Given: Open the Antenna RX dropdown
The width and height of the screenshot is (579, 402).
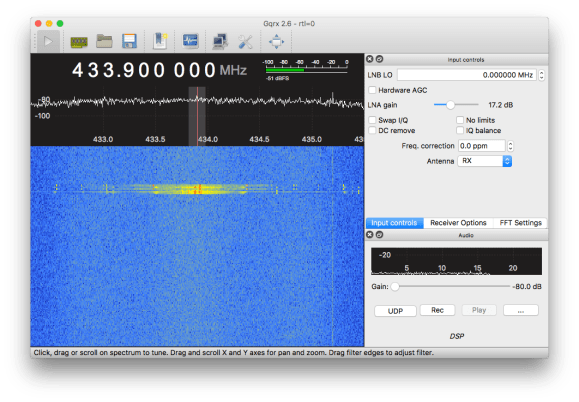Looking at the screenshot, I should (484, 161).
